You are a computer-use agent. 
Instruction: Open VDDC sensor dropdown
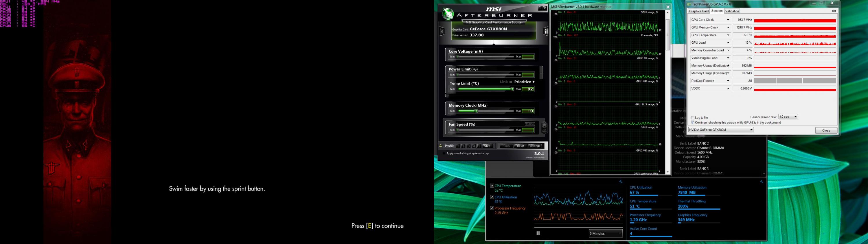728,88
